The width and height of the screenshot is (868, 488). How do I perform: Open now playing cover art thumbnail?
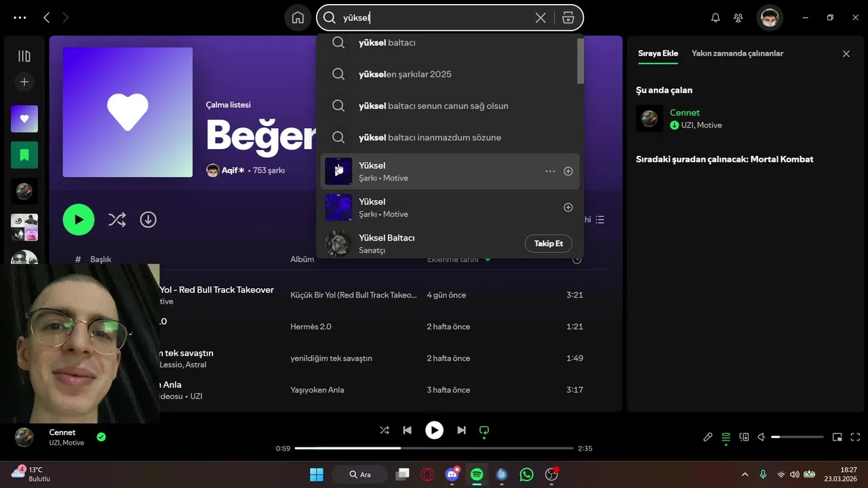tap(24, 437)
